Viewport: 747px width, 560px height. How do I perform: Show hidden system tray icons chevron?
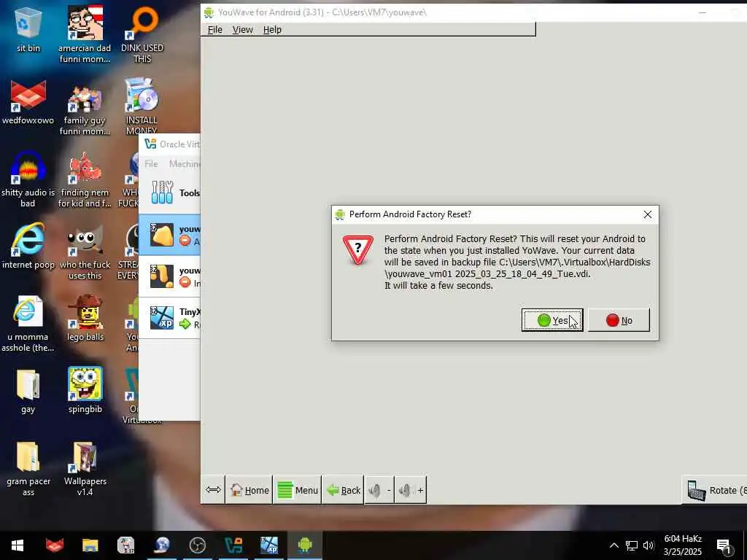614,545
